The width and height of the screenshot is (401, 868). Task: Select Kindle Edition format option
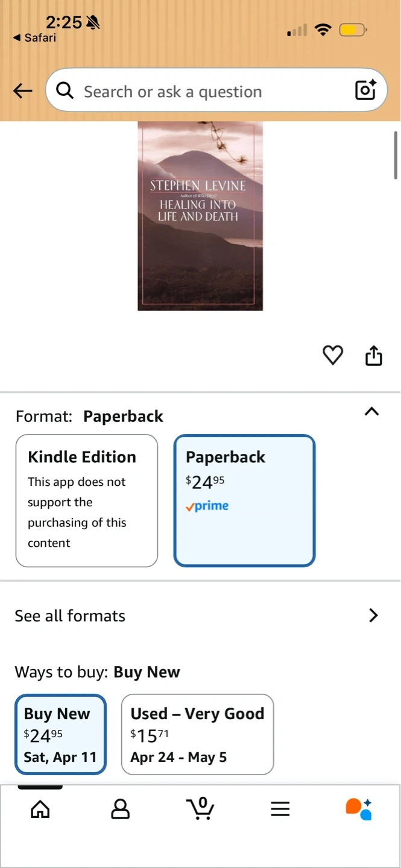coord(87,501)
